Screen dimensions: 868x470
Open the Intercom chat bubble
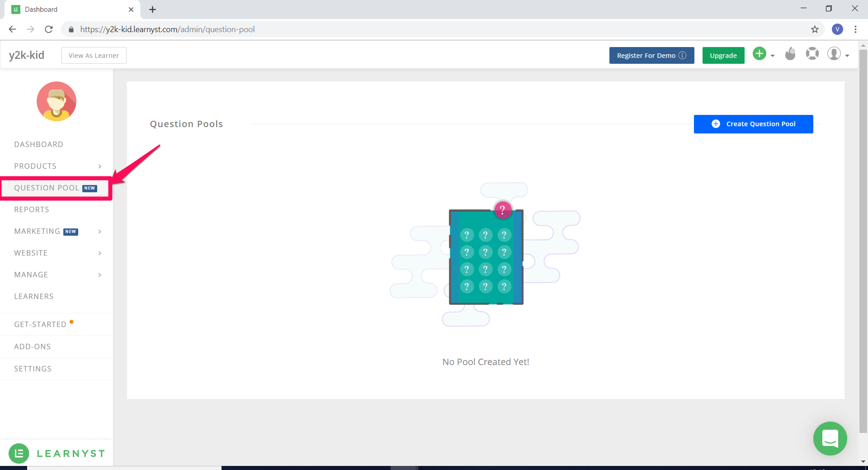pyautogui.click(x=830, y=438)
